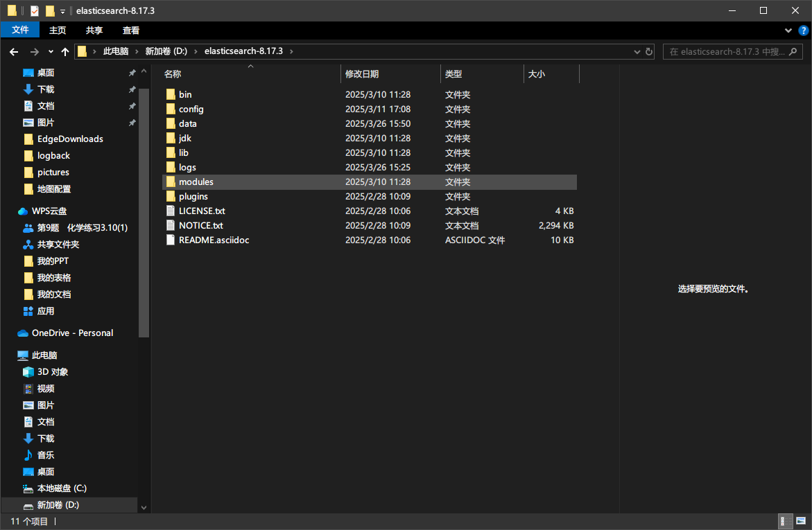Image resolution: width=812 pixels, height=530 pixels.
Task: Select the plugins folder icon
Action: click(171, 196)
